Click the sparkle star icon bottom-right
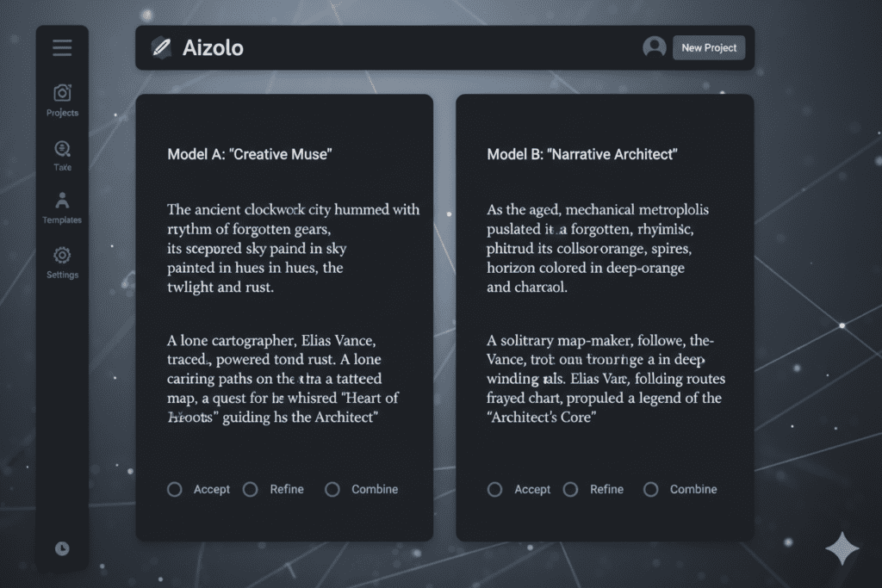The height and width of the screenshot is (588, 882). pyautogui.click(x=842, y=549)
